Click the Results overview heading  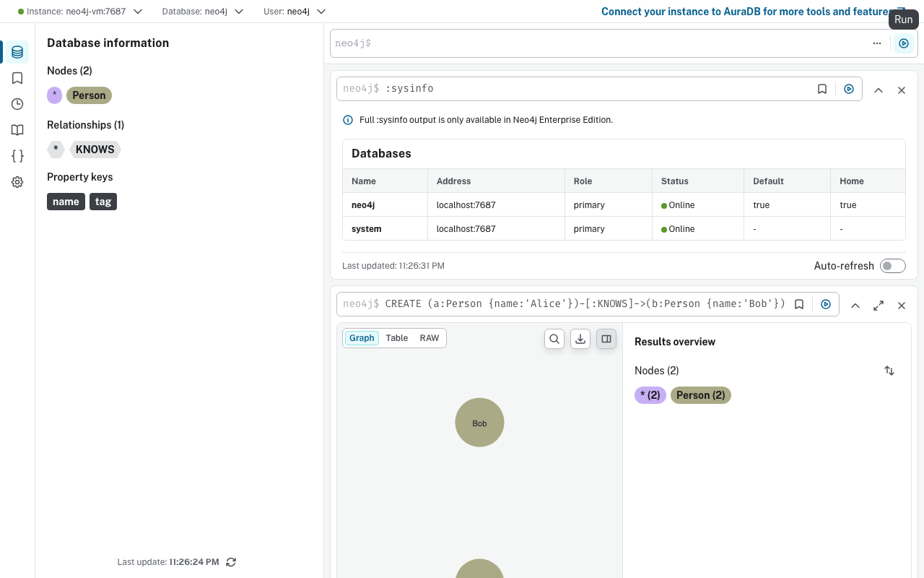[x=675, y=342]
